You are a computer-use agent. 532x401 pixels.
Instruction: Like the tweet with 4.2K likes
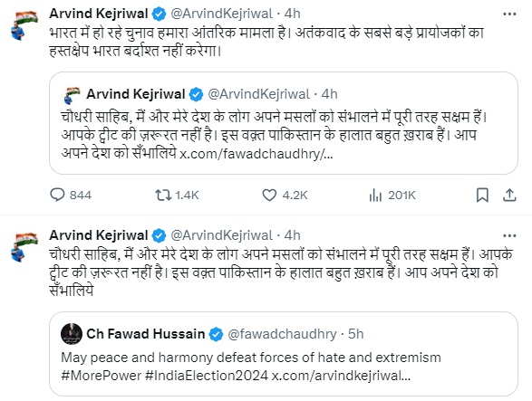click(x=269, y=196)
